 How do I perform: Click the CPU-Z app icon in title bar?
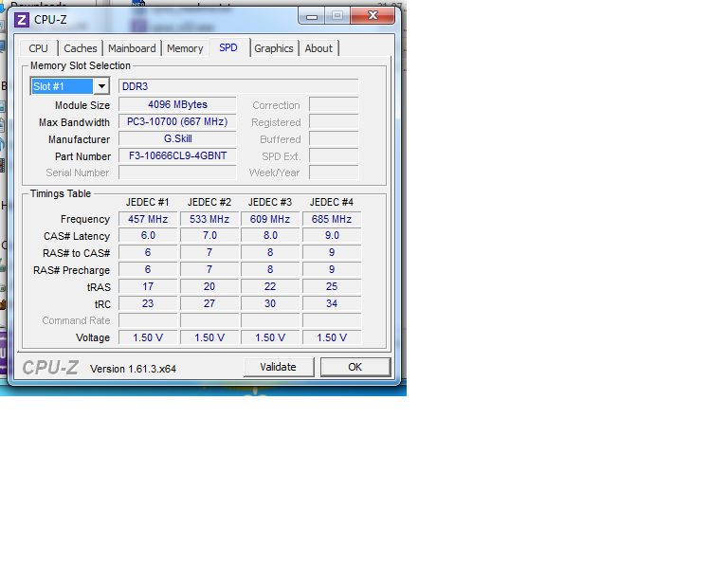[22, 20]
